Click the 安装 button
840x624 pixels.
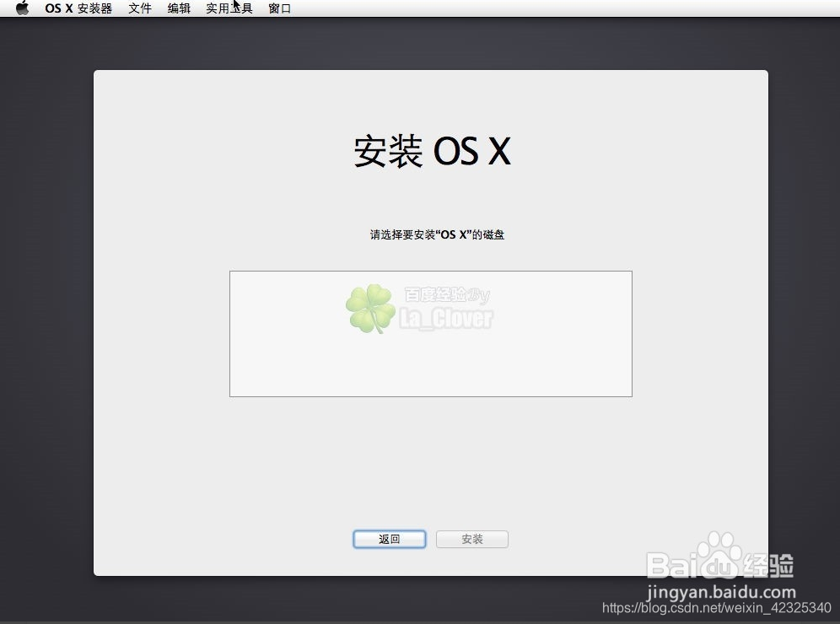click(x=472, y=539)
